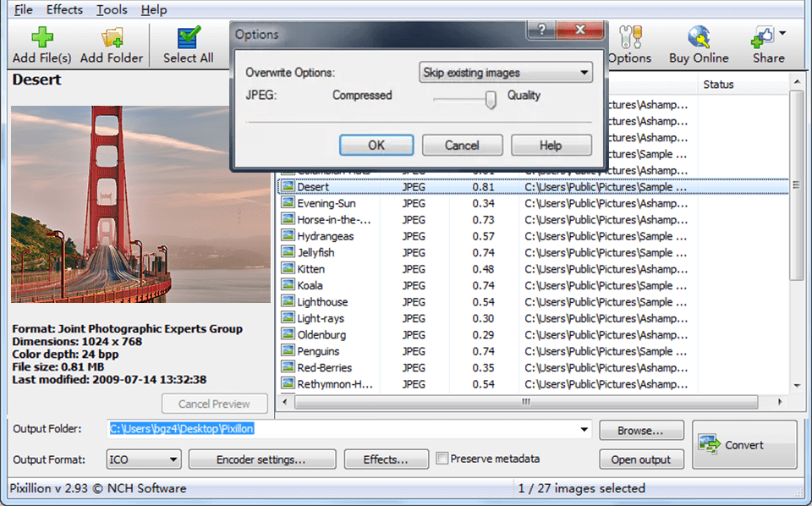Adjust the JPEG quality slider
The image size is (812, 506).
pos(489,100)
